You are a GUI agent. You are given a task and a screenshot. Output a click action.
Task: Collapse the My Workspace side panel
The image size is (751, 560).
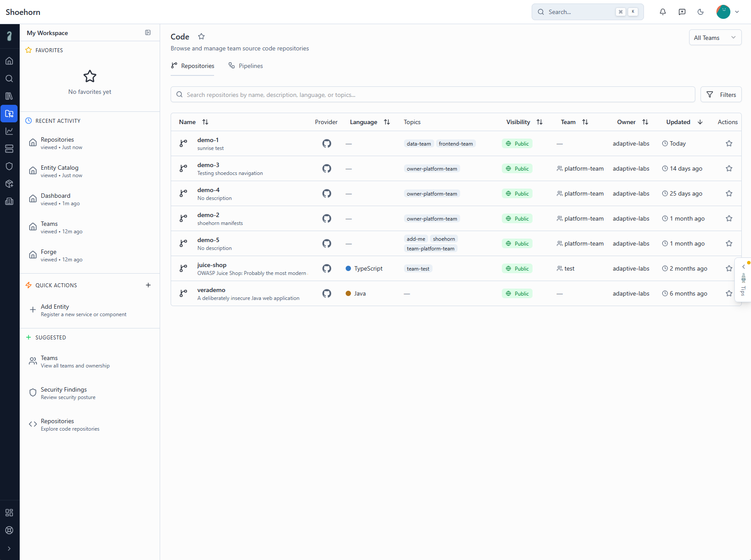[148, 32]
